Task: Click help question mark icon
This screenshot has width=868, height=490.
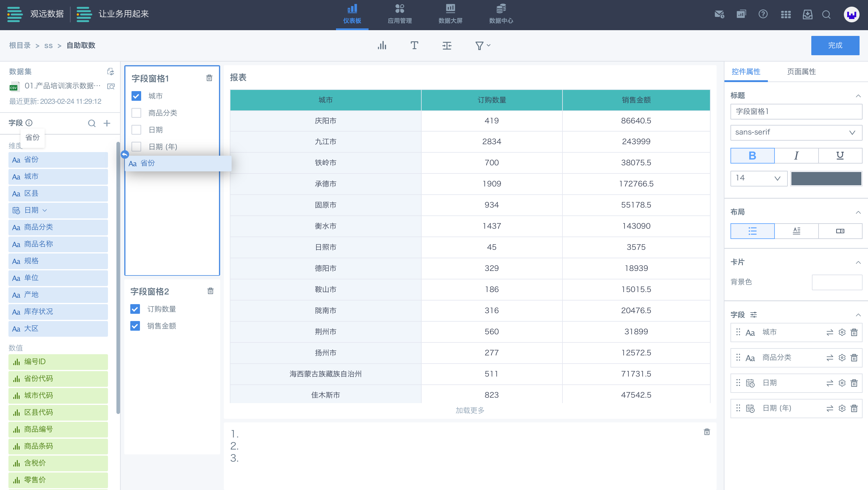Action: (763, 14)
